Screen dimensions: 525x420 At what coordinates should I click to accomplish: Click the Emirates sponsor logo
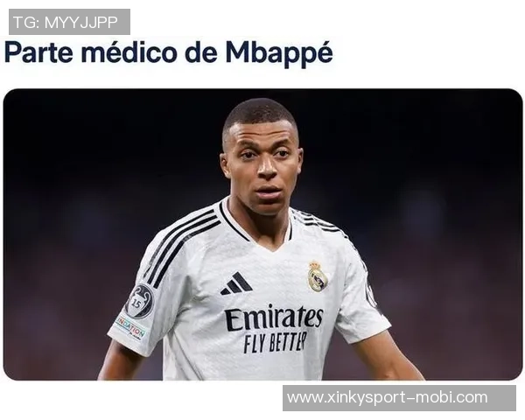point(274,318)
